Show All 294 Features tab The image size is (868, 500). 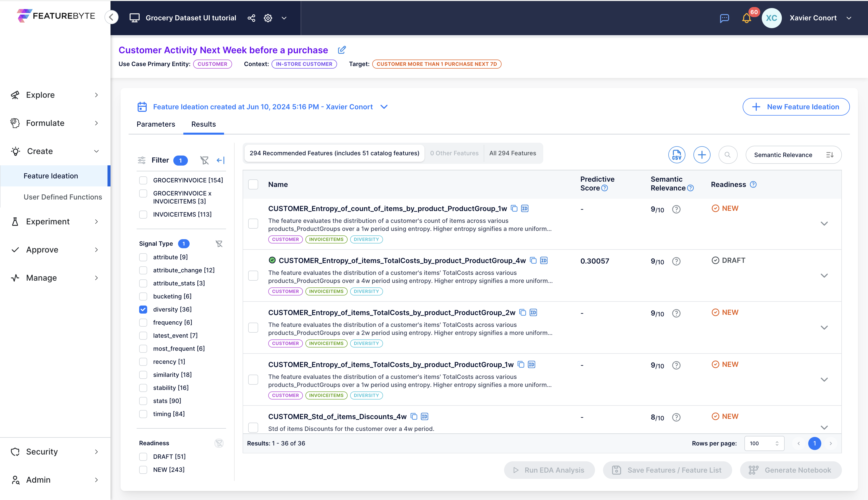point(512,153)
